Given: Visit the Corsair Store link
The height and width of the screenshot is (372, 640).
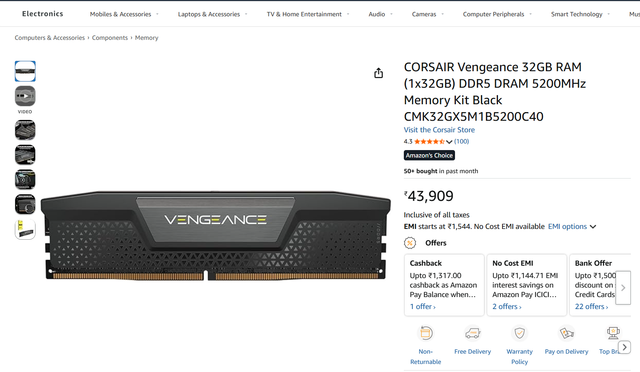Looking at the screenshot, I should coord(439,130).
